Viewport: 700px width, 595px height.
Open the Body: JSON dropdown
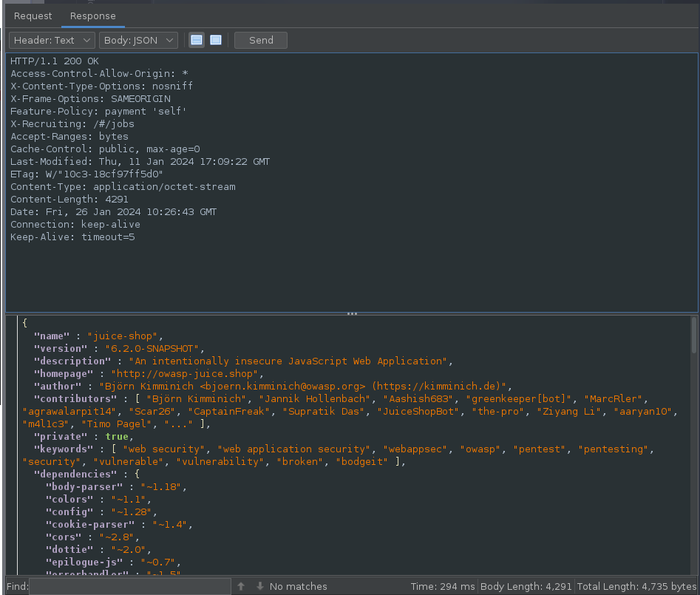click(x=138, y=40)
